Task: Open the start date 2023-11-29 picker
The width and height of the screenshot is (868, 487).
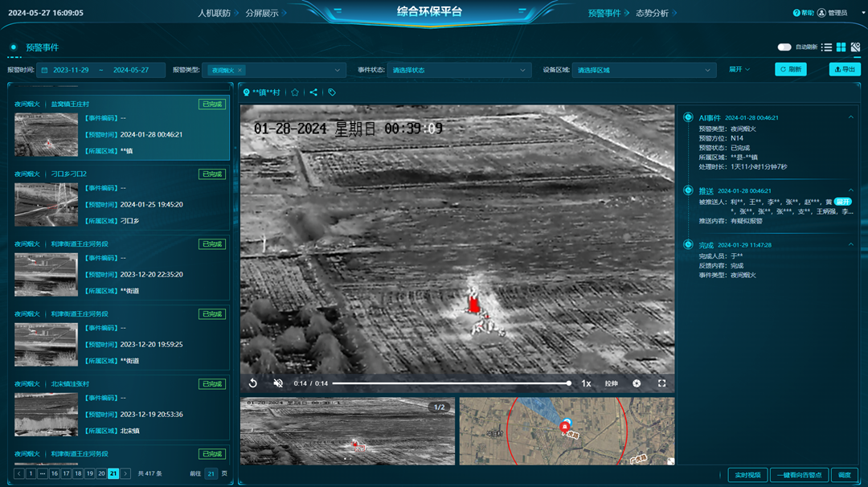Action: click(x=71, y=70)
